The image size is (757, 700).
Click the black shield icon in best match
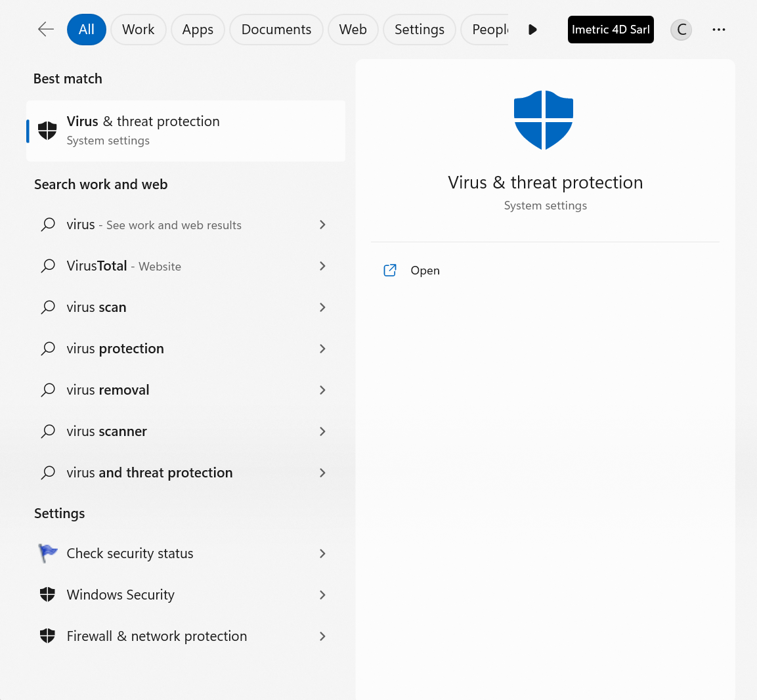(47, 130)
